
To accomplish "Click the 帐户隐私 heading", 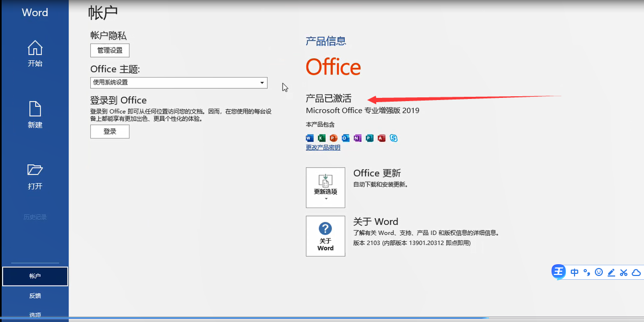I will (x=108, y=35).
